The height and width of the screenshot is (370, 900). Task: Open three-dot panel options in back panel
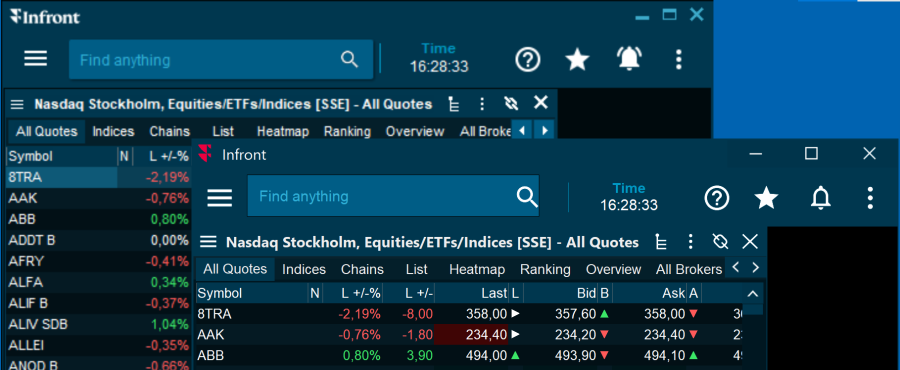(x=482, y=104)
